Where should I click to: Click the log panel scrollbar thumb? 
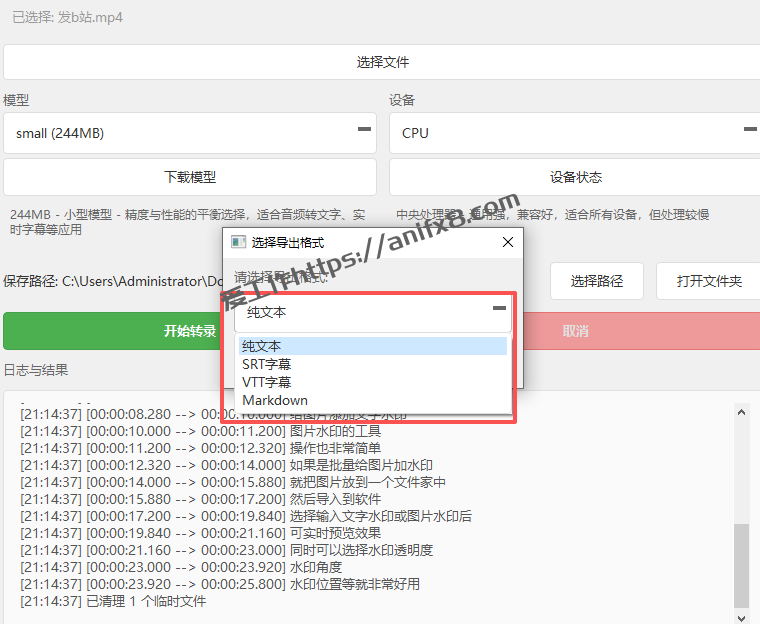tap(741, 565)
